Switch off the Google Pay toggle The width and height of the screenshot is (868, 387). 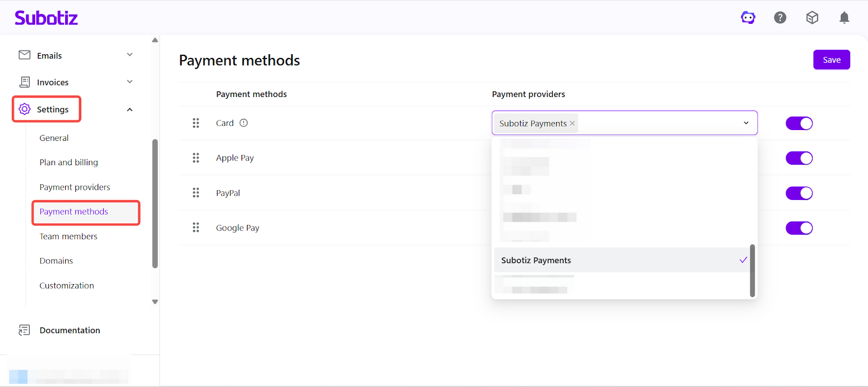(x=799, y=228)
